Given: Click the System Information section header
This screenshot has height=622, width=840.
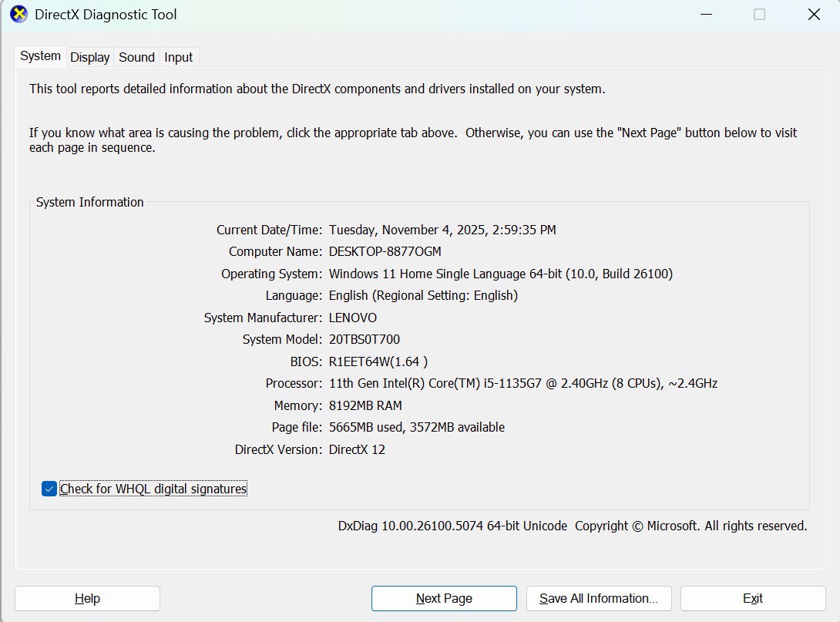Looking at the screenshot, I should pyautogui.click(x=89, y=202).
